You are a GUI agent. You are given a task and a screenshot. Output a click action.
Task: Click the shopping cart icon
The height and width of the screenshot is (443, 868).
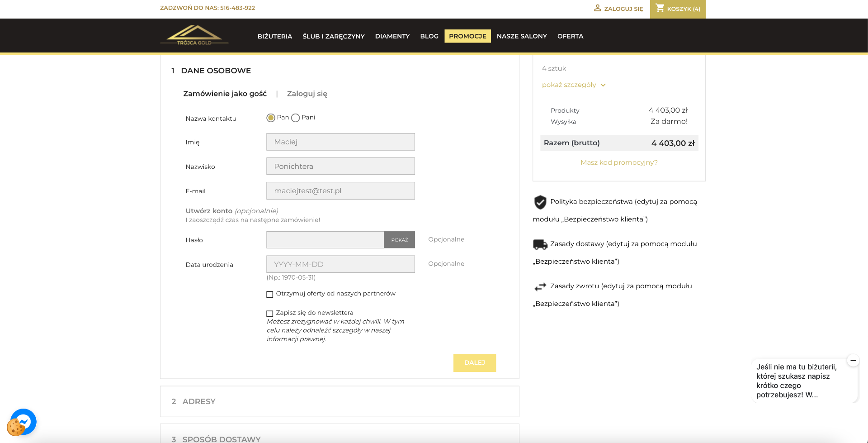click(660, 8)
